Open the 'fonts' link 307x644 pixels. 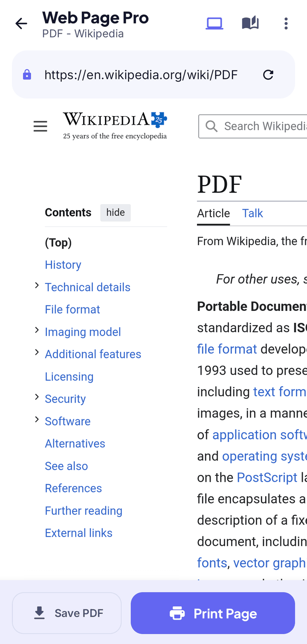point(212,563)
